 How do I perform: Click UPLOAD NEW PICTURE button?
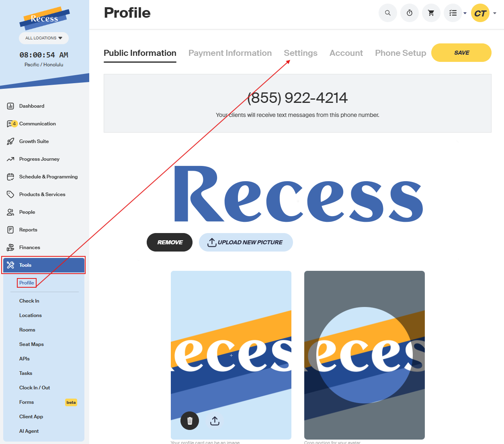pos(246,242)
